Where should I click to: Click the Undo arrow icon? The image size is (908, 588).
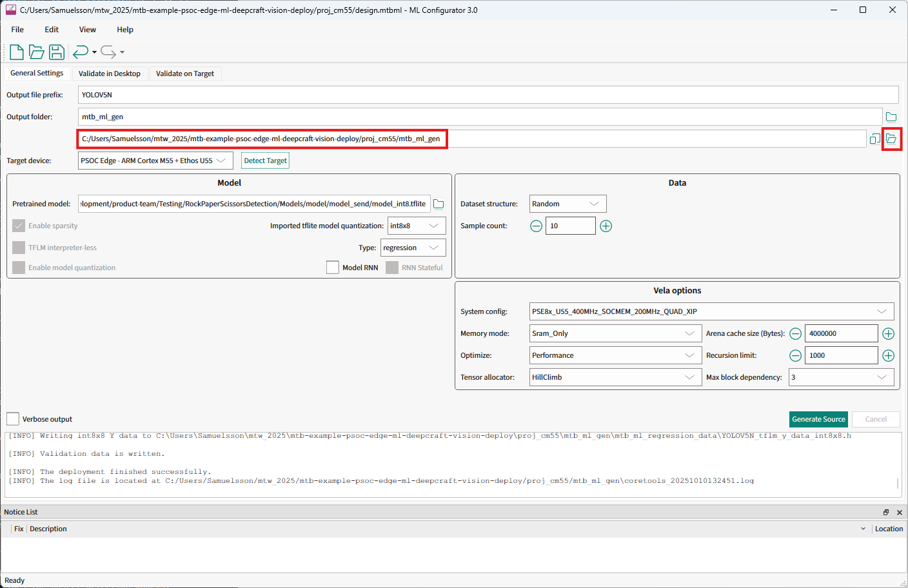pos(81,52)
